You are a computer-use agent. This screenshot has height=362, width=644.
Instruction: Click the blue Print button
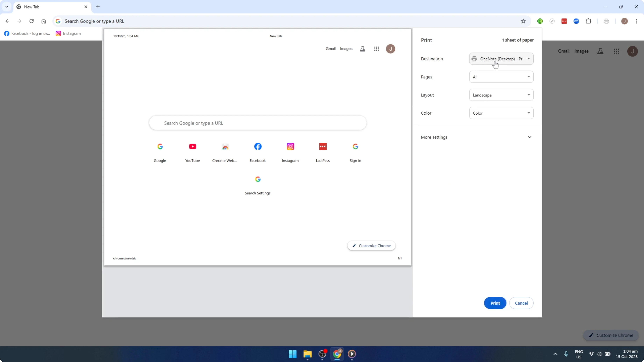pos(495,303)
